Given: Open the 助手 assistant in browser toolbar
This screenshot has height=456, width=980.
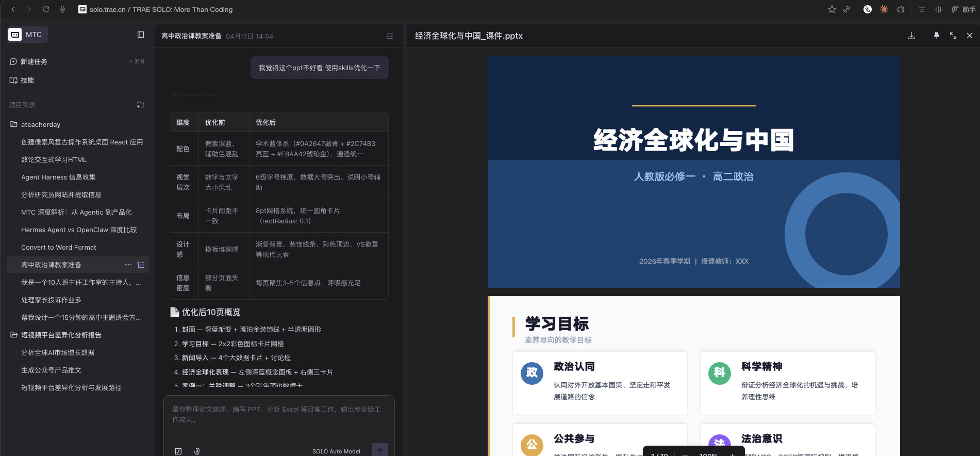Looking at the screenshot, I should (964, 9).
